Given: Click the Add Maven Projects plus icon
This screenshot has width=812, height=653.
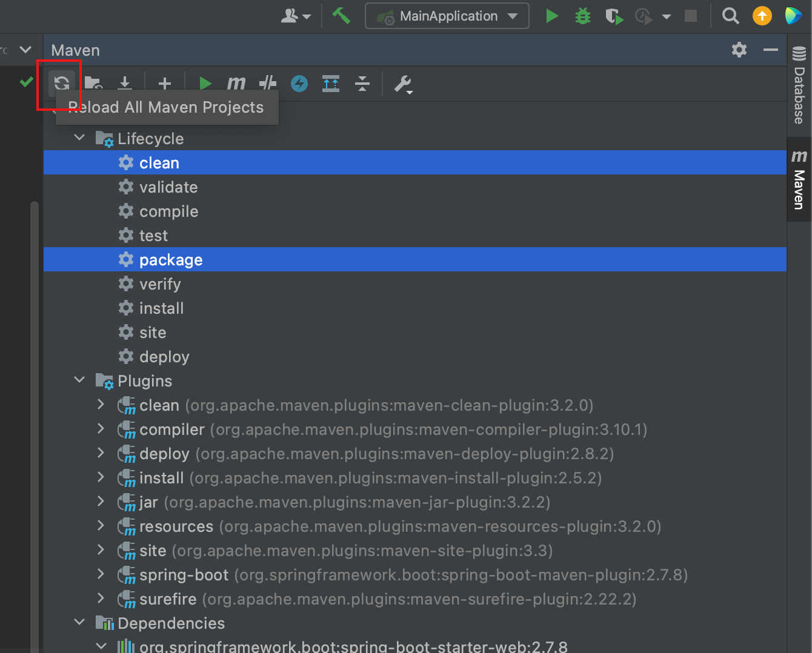Looking at the screenshot, I should [164, 84].
